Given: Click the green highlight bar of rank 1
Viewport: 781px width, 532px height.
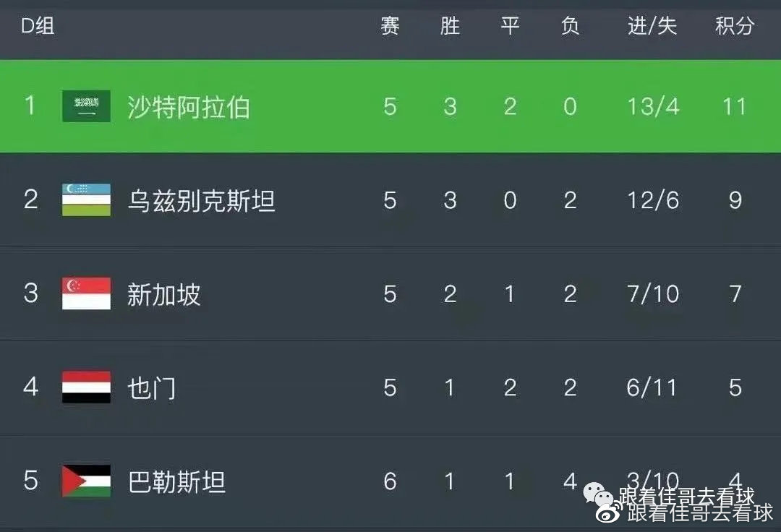Looking at the screenshot, I should 390,106.
